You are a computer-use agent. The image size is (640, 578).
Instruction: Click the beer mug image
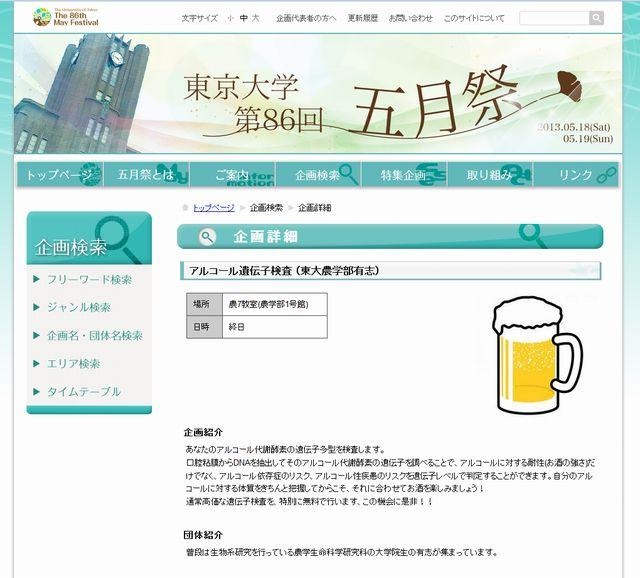pyautogui.click(x=537, y=355)
